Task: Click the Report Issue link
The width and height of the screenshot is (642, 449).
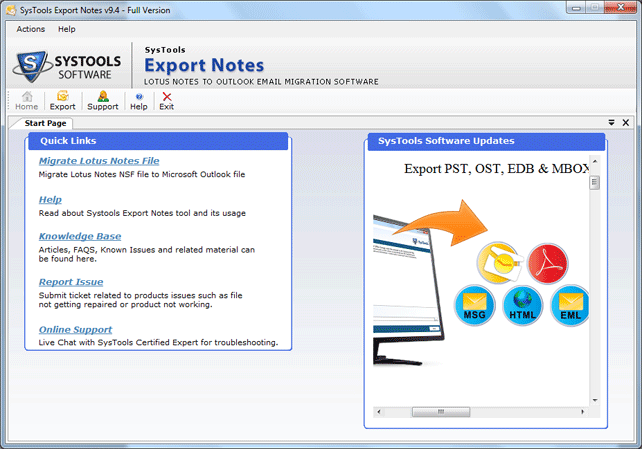Action: coord(71,282)
